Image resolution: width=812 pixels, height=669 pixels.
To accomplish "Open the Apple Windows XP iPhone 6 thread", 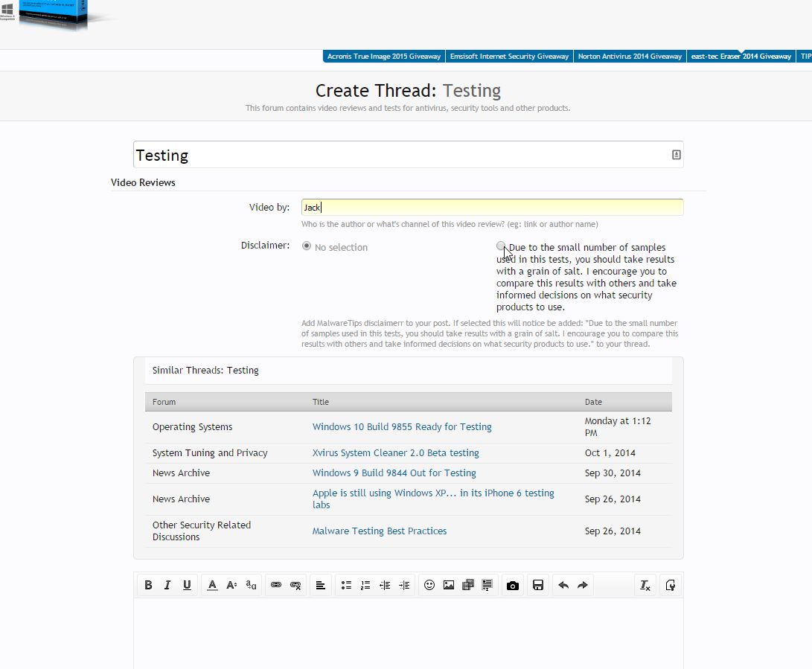I will pyautogui.click(x=433, y=499).
